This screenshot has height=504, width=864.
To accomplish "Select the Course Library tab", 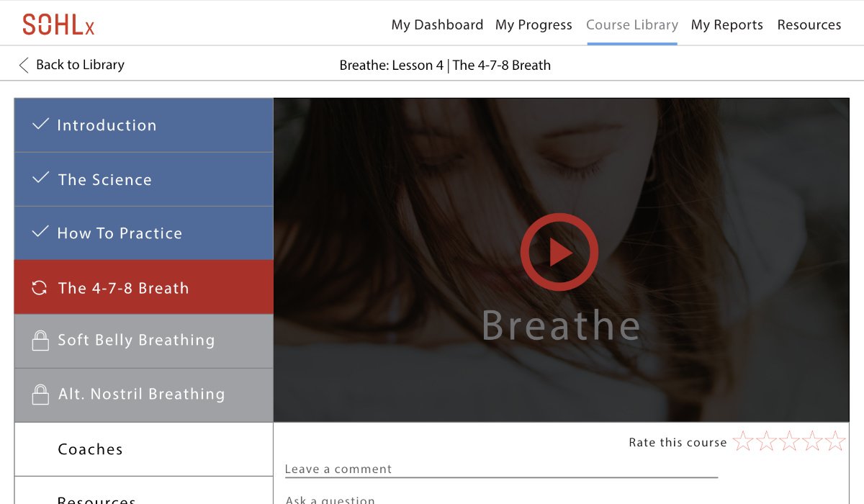I will [x=632, y=24].
